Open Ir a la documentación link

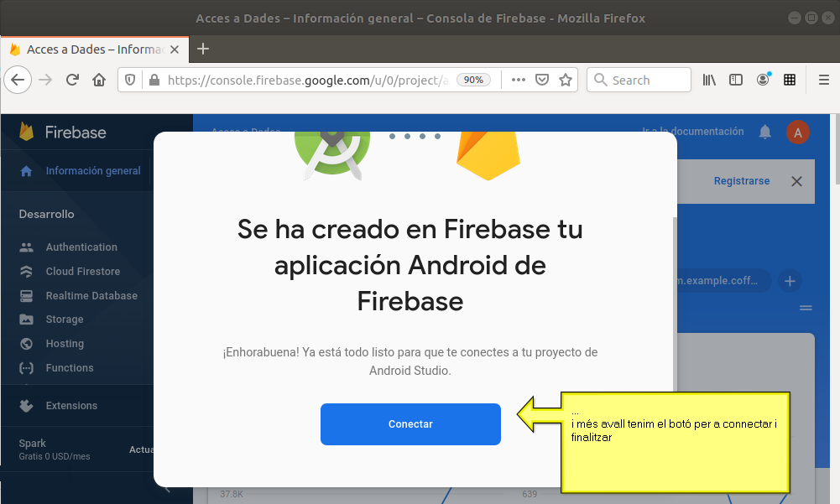point(693,131)
